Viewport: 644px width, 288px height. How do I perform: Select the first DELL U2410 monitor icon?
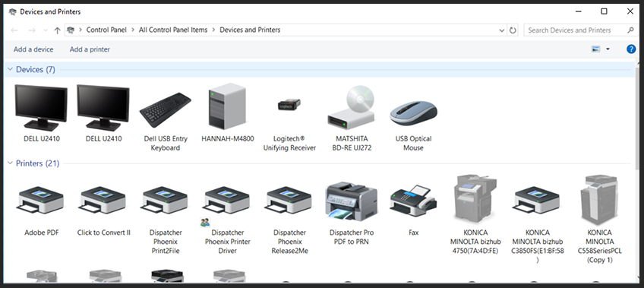click(x=41, y=108)
